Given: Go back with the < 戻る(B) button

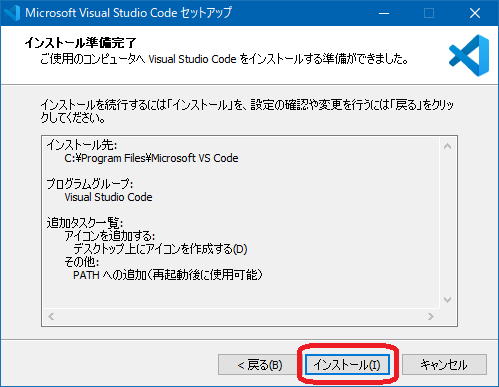Looking at the screenshot, I should (260, 365).
